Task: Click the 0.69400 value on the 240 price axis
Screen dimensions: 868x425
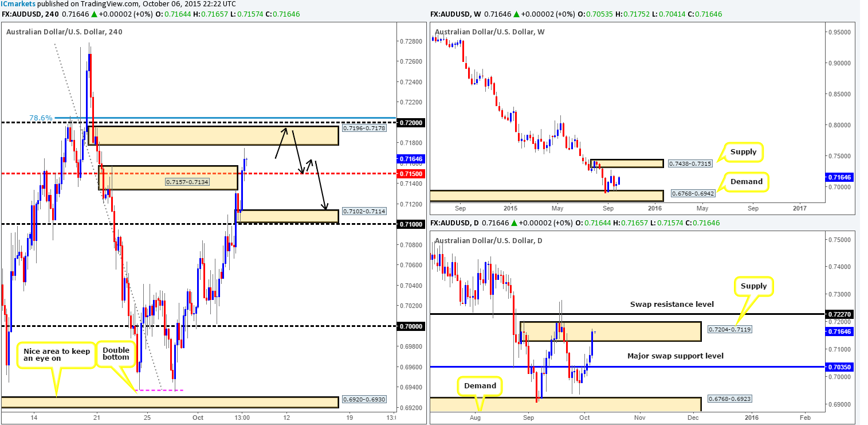Action: [411, 387]
